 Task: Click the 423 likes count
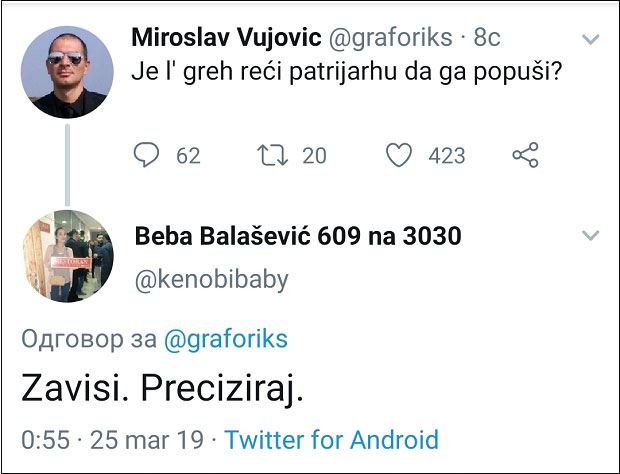coord(446,155)
